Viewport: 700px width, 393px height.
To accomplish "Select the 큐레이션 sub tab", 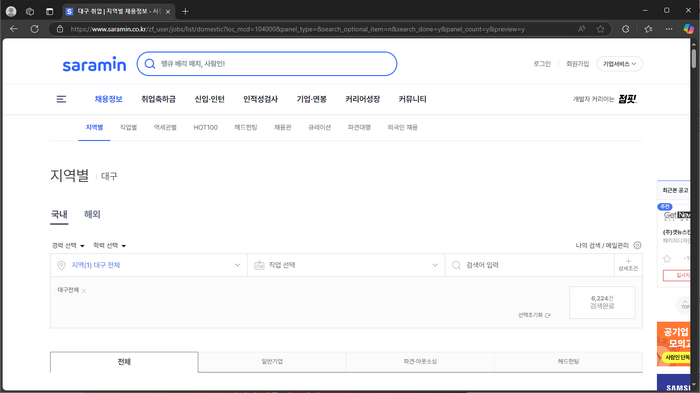I will click(x=320, y=127).
